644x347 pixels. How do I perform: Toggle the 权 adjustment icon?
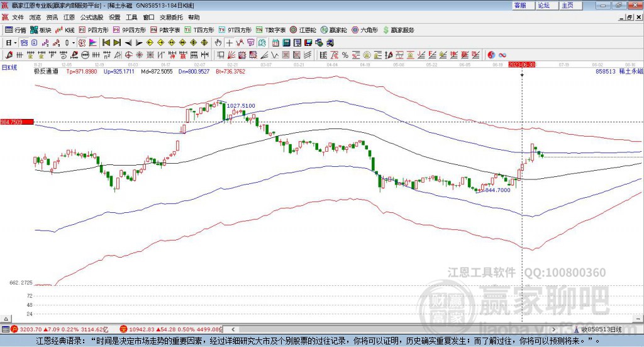pyautogui.click(x=82, y=43)
